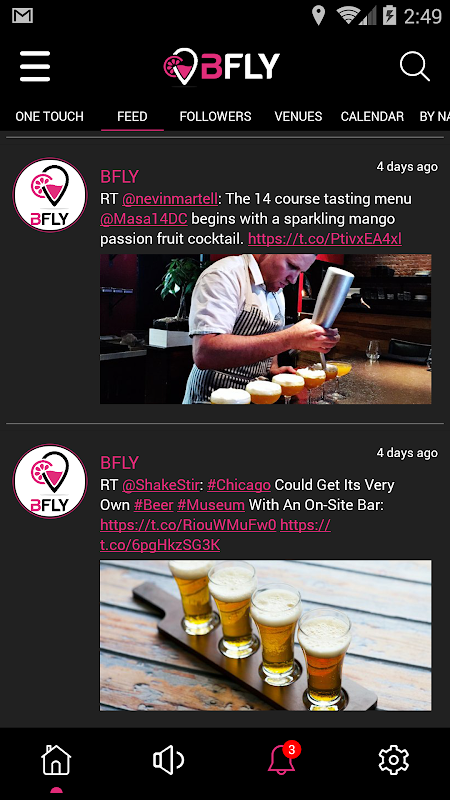Tap Gmail notification in status bar
The image size is (450, 800).
click(x=22, y=16)
